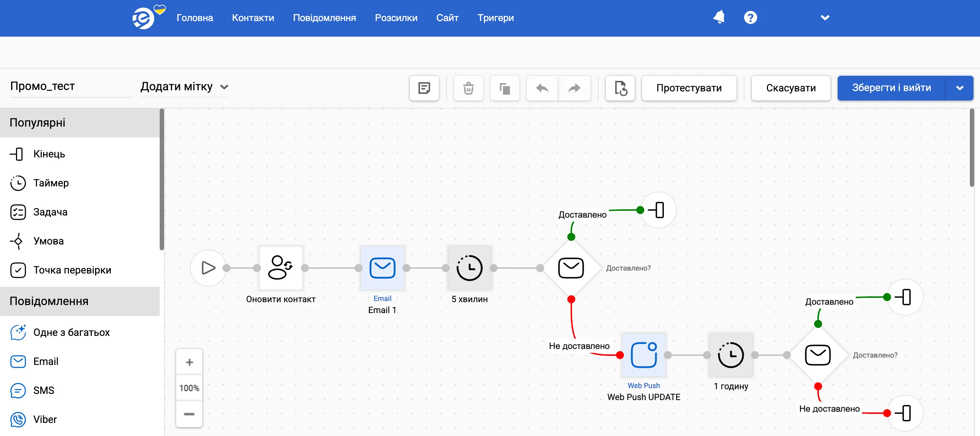Click the workflow name field Промо_тест
Screen dimensions: 980x436
(x=72, y=86)
